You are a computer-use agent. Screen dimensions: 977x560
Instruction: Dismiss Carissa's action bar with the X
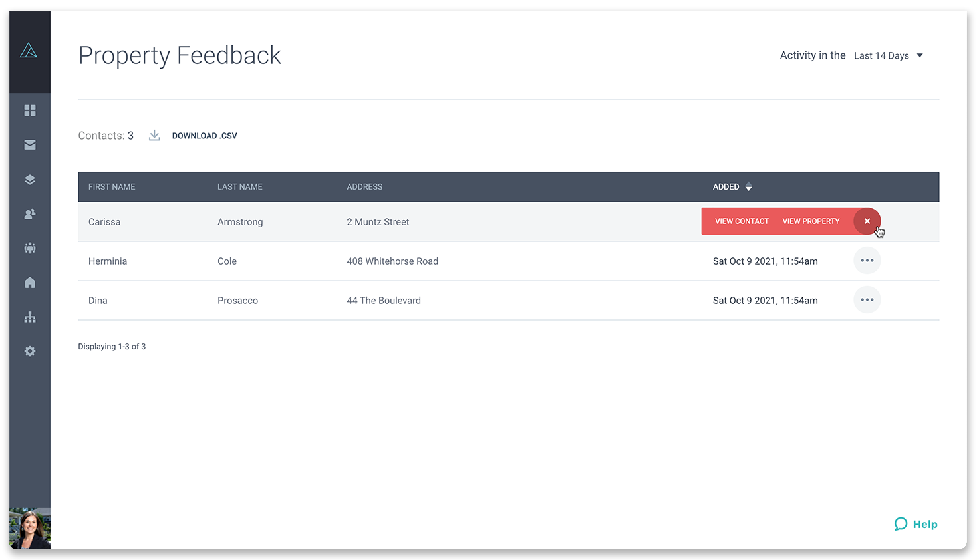(867, 221)
